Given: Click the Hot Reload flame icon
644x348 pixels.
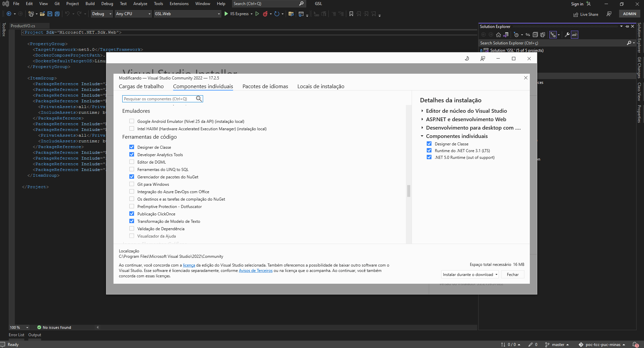Looking at the screenshot, I should (x=265, y=14).
